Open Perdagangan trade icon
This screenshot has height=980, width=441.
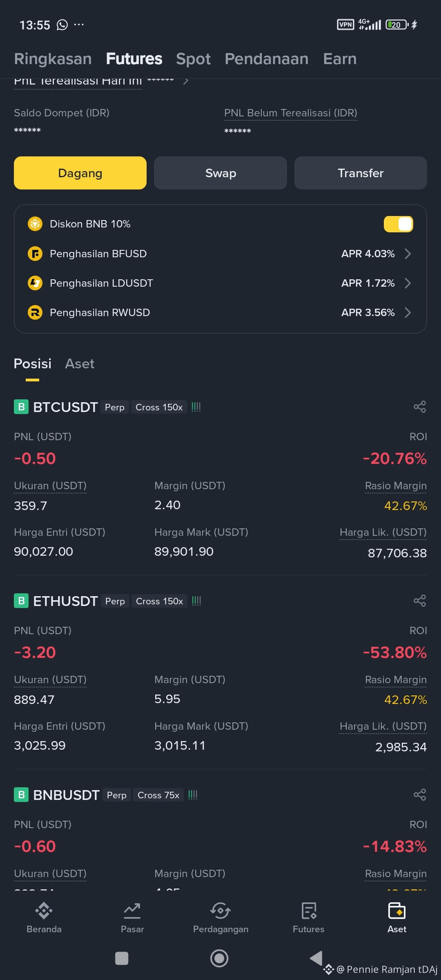tap(220, 910)
